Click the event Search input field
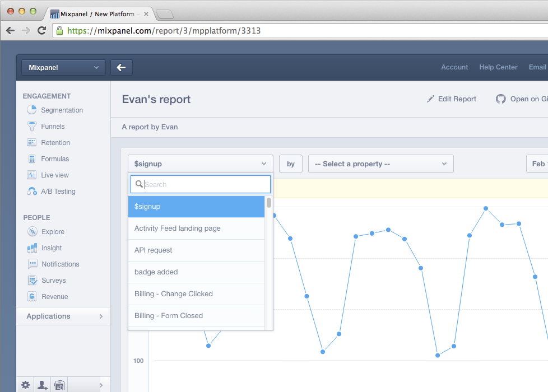The width and height of the screenshot is (548, 392). (x=201, y=184)
